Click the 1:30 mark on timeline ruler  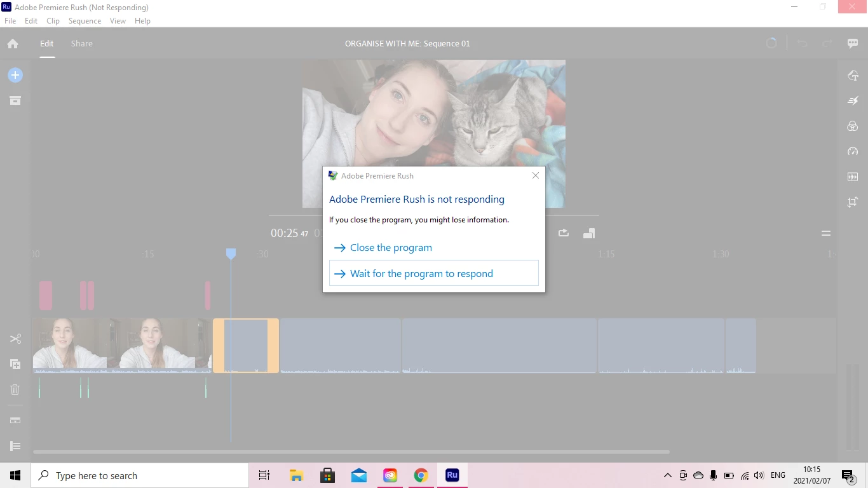tap(721, 254)
